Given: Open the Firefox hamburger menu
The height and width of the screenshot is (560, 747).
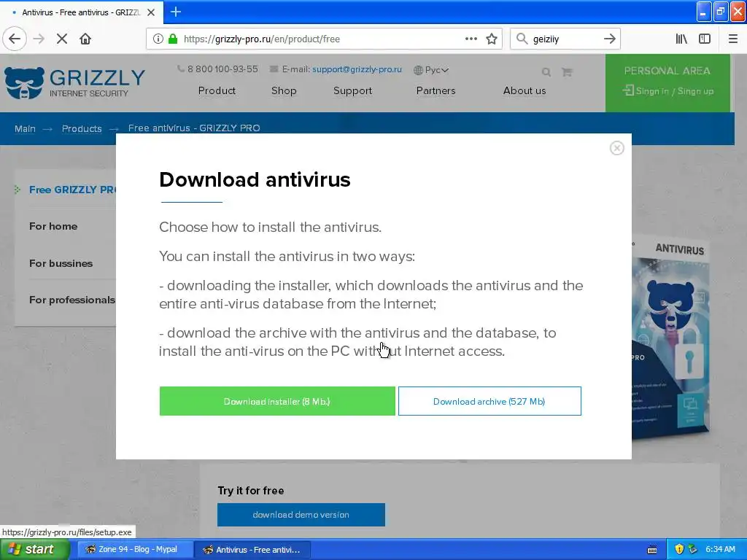Looking at the screenshot, I should pyautogui.click(x=732, y=39).
